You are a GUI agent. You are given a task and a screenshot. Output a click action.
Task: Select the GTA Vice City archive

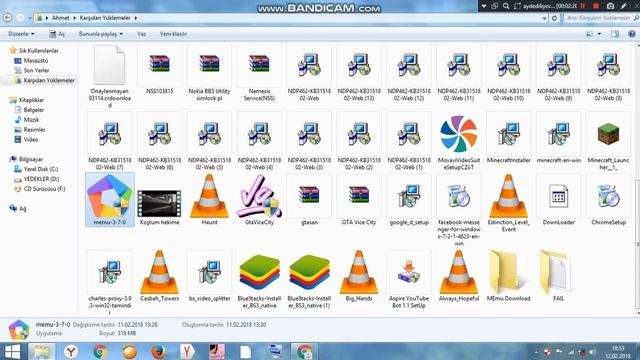point(359,200)
